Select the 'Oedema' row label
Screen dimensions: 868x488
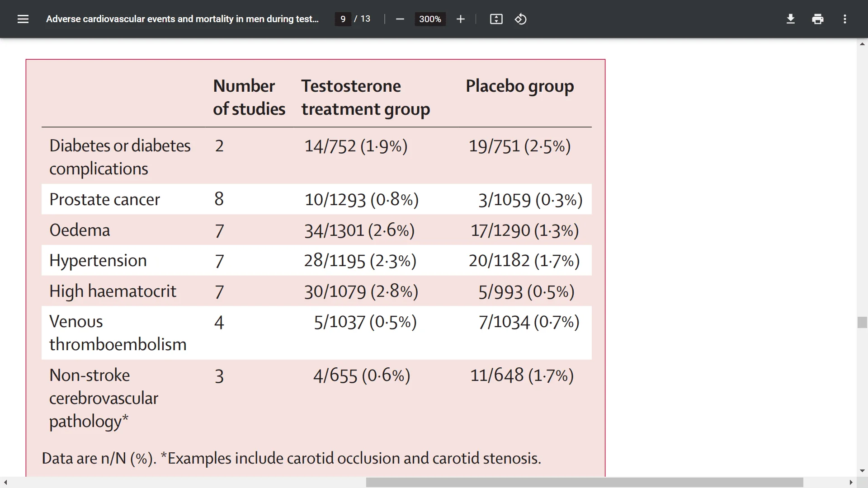(x=80, y=230)
